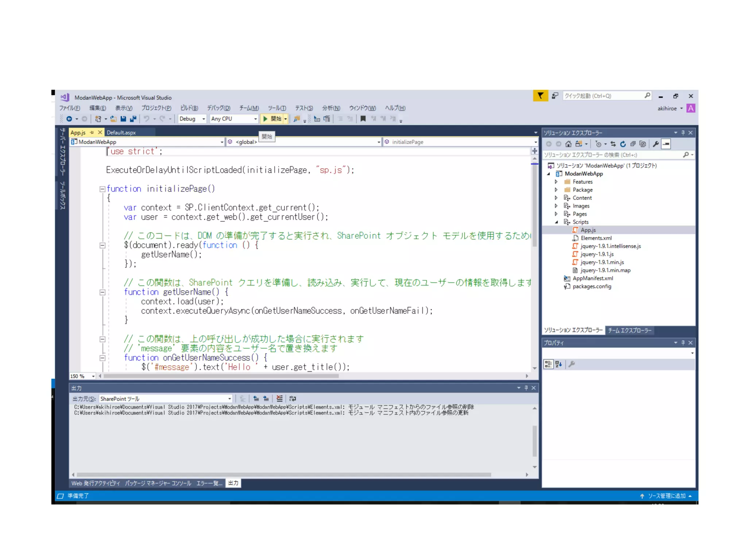Viewport: 747px width, 560px height.
Task: Click the Clear All icon in Output panel
Action: 279,398
